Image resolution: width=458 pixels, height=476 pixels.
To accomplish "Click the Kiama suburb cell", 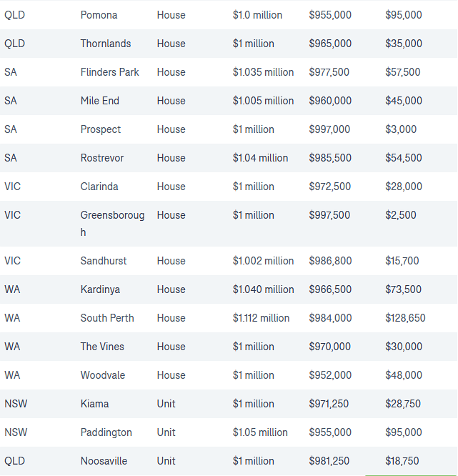I will [95, 404].
